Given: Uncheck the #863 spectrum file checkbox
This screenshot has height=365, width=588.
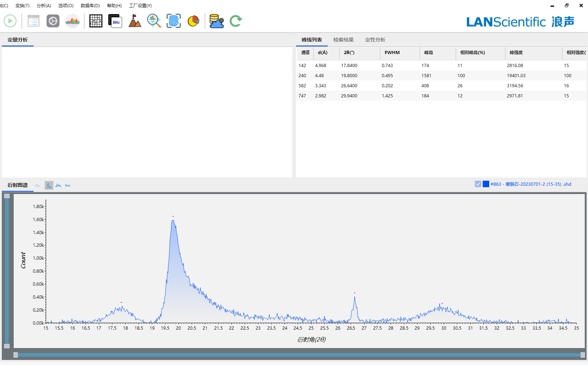Looking at the screenshot, I should 478,184.
